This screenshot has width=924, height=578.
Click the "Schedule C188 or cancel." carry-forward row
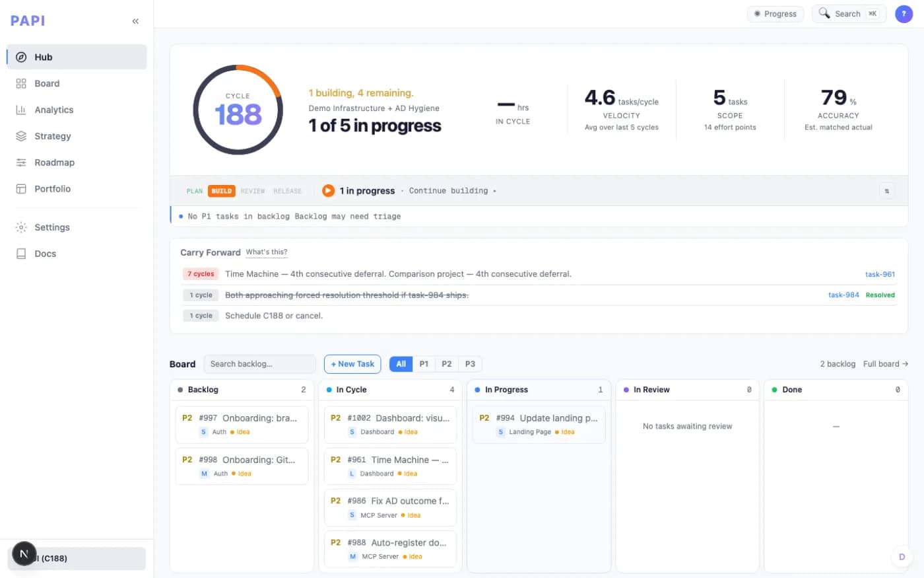539,316
